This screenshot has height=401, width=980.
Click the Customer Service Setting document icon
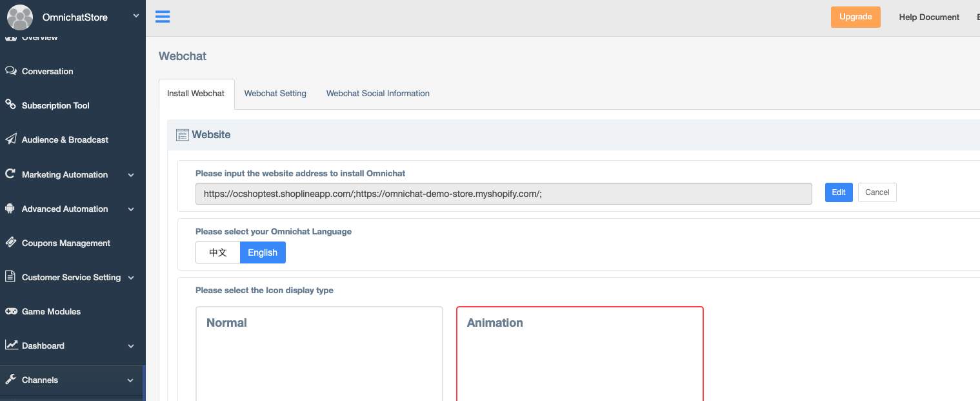click(10, 276)
